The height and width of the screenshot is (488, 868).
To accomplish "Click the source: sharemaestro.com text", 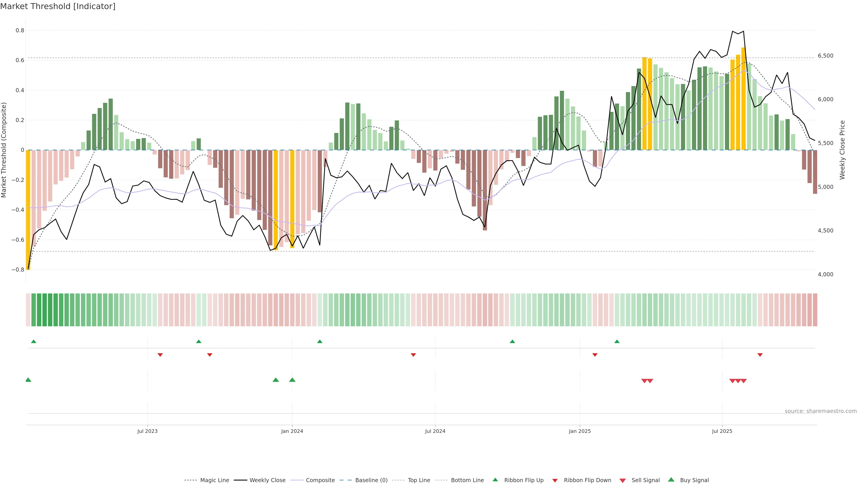I will 821,411.
